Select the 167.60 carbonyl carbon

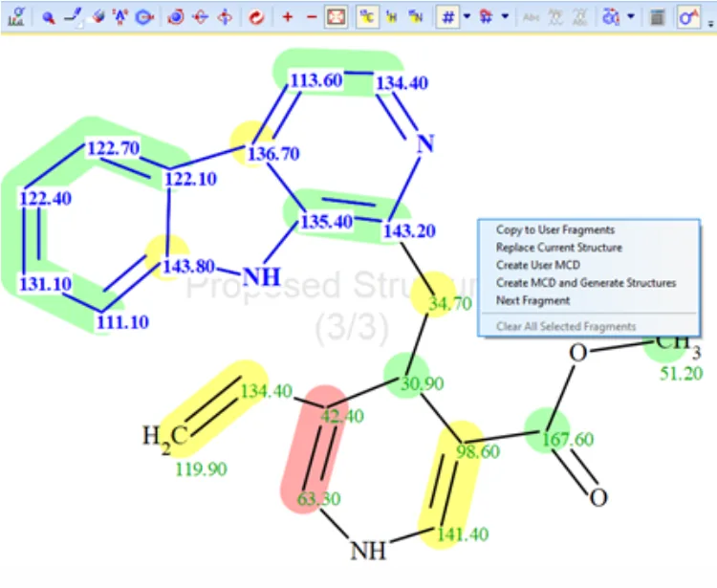(568, 440)
